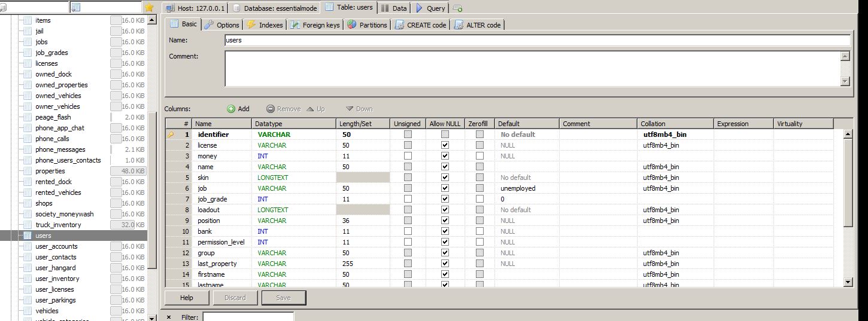868x321 pixels.
Task: Click the primary key icon beside identifier
Action: coord(171,134)
